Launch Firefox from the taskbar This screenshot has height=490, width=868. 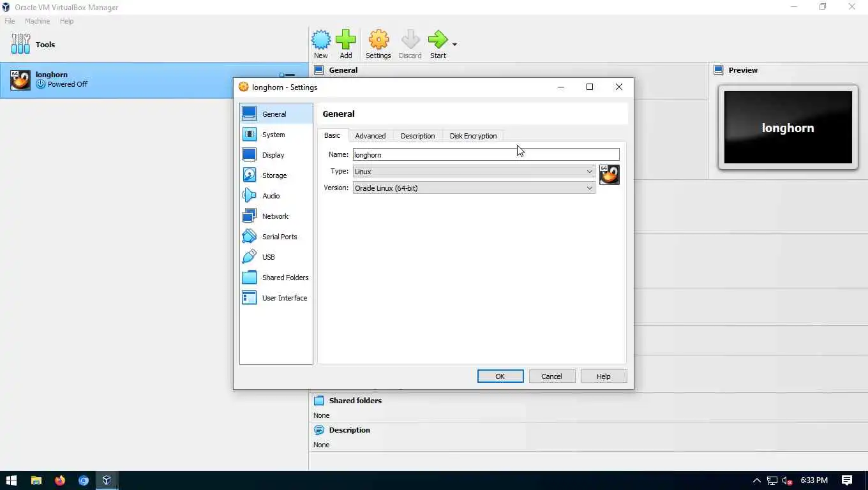pyautogui.click(x=60, y=480)
